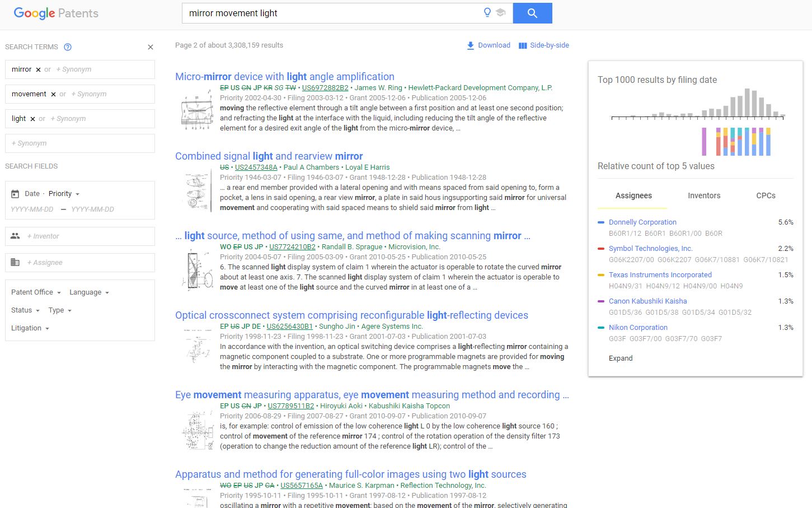Open patent number US5657165A

click(302, 486)
